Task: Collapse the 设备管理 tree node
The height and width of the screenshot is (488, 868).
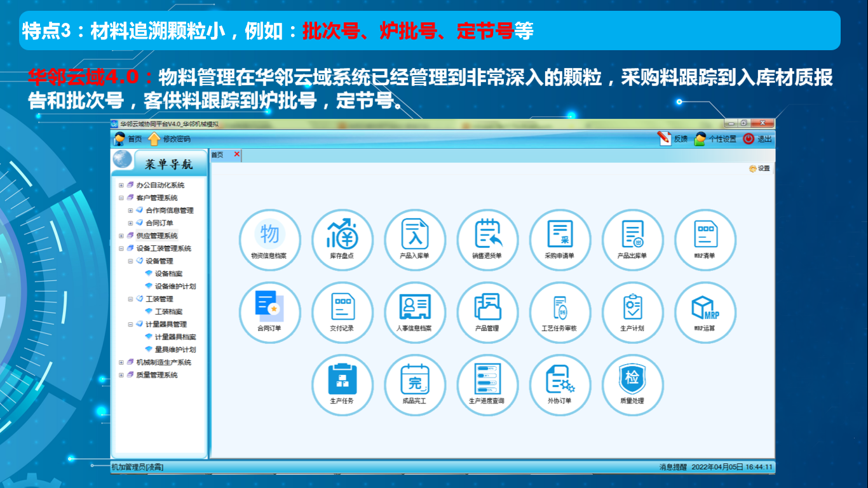Action: pyautogui.click(x=130, y=261)
